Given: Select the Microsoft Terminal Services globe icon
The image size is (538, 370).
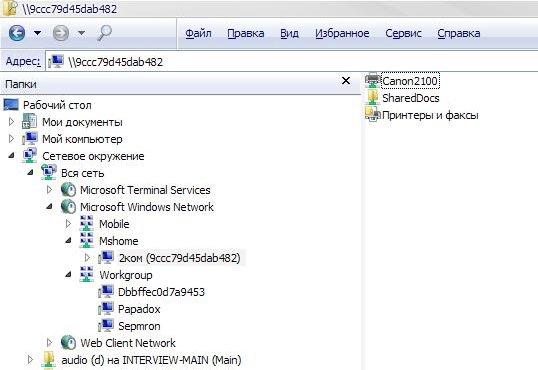Looking at the screenshot, I should coord(68,189).
